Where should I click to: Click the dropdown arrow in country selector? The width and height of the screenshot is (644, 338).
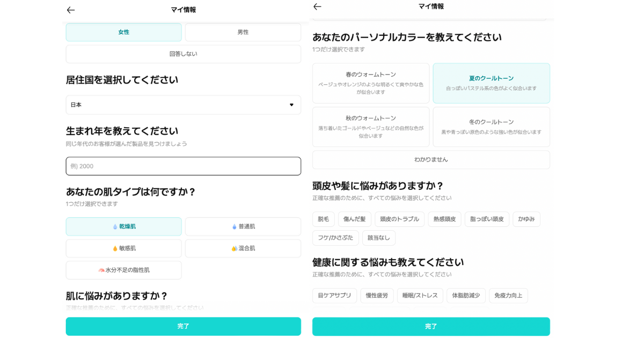click(x=291, y=105)
